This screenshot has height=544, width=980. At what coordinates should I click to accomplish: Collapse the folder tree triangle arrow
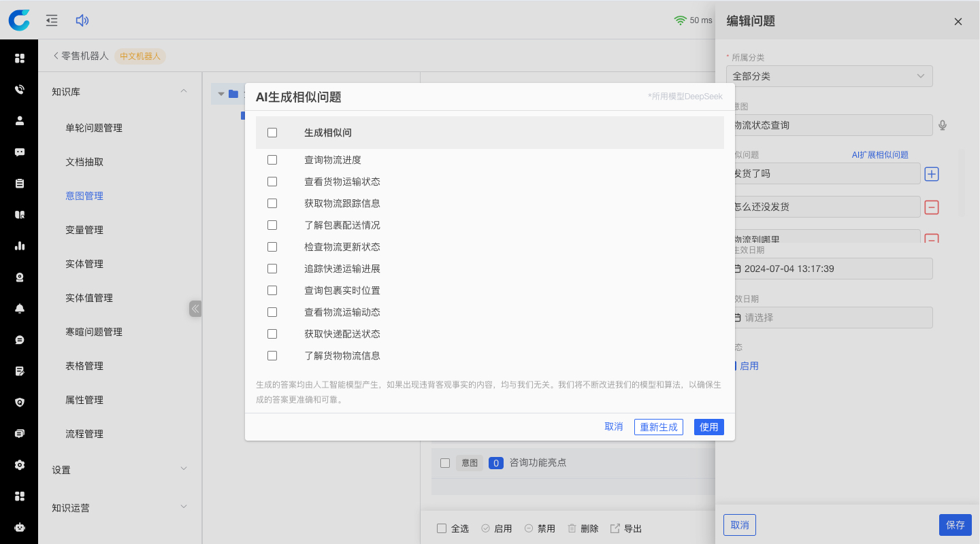[x=220, y=94]
